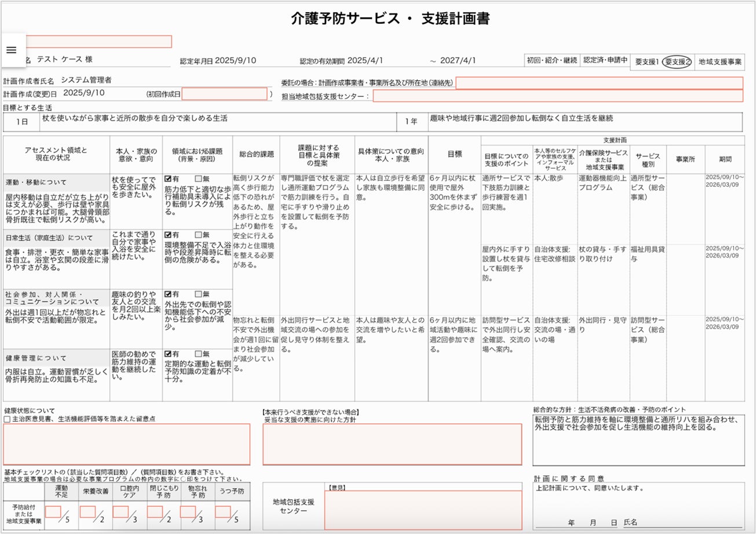
Task: Click the 杖の貸与・手すり取り付け cell
Action: (602, 255)
